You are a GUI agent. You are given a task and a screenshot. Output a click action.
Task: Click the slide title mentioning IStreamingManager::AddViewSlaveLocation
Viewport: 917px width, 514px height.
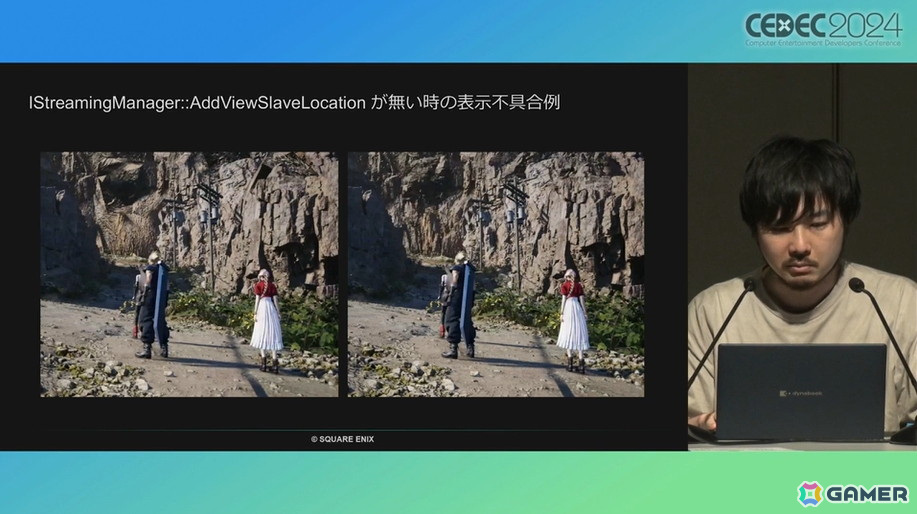[294, 103]
